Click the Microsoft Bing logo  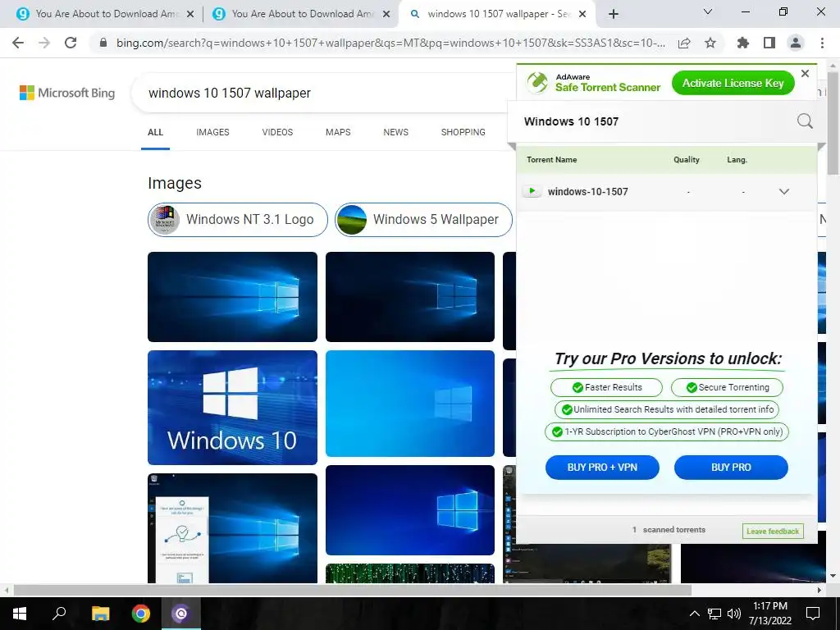point(67,93)
